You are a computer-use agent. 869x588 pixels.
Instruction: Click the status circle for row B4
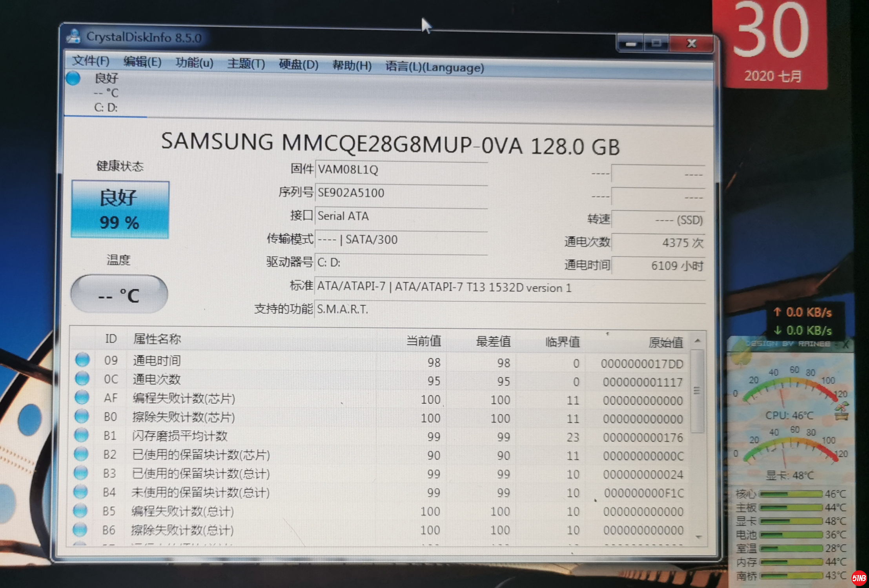80,491
